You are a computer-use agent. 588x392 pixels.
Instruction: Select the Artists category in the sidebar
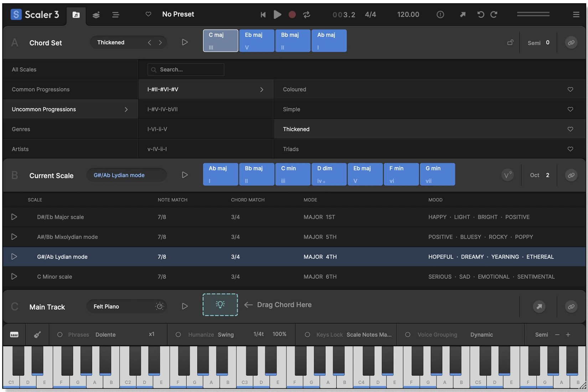(20, 149)
